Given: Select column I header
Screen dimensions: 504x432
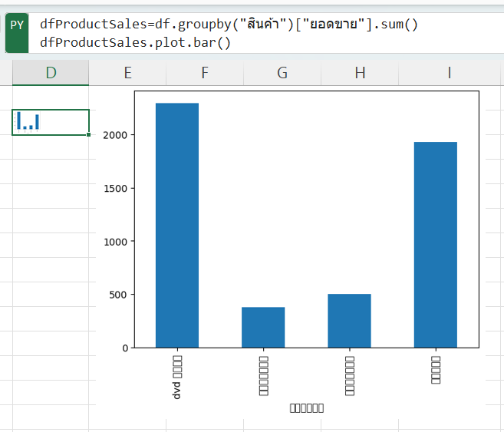Looking at the screenshot, I should pos(450,73).
